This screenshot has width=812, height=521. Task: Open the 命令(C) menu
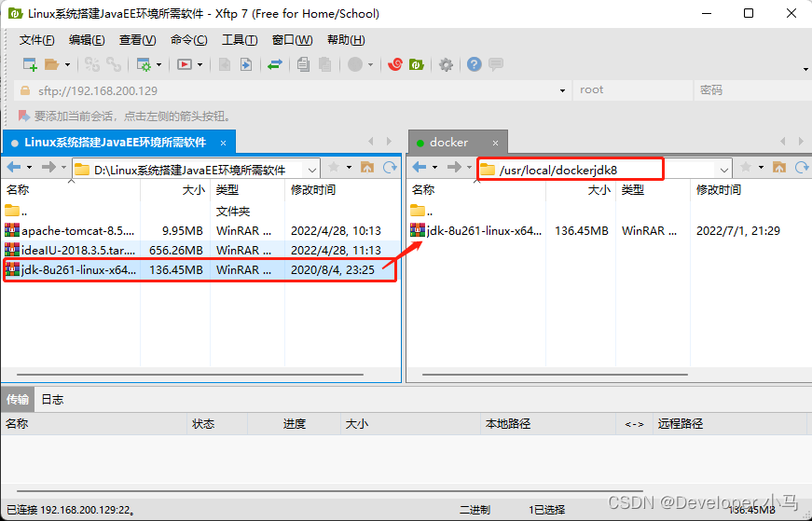click(x=188, y=40)
